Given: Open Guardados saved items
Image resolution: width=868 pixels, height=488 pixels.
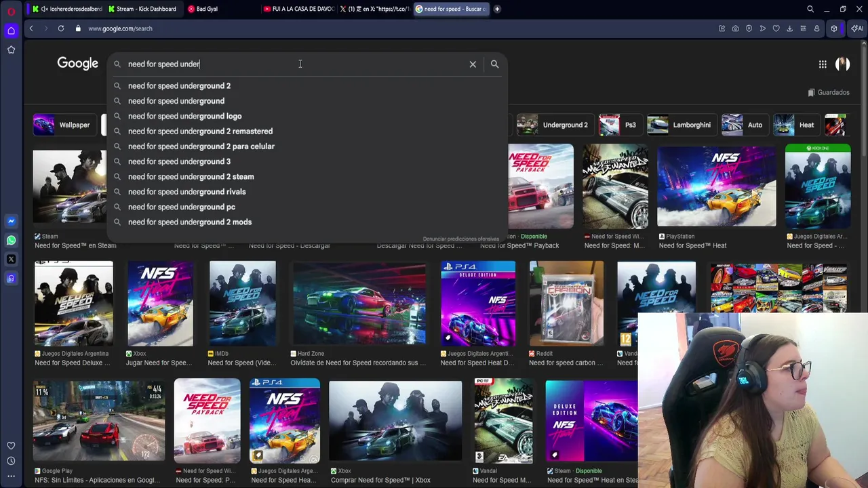Looking at the screenshot, I should 829,92.
